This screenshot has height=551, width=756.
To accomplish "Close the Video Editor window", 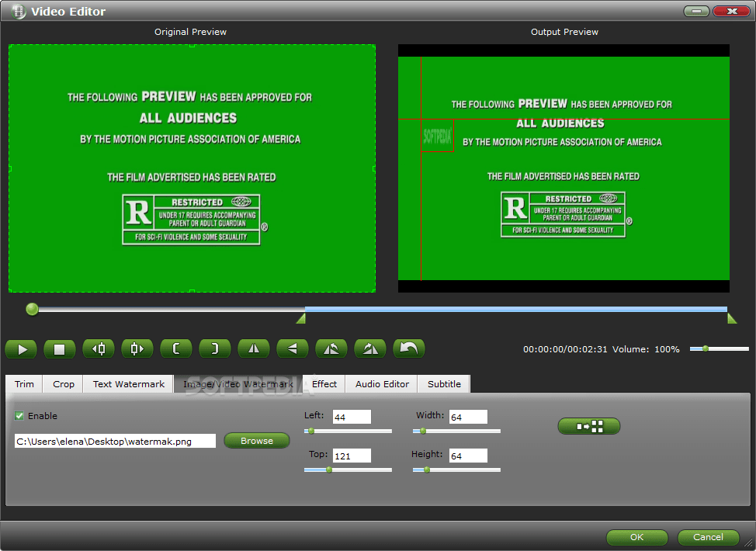I will pos(731,11).
